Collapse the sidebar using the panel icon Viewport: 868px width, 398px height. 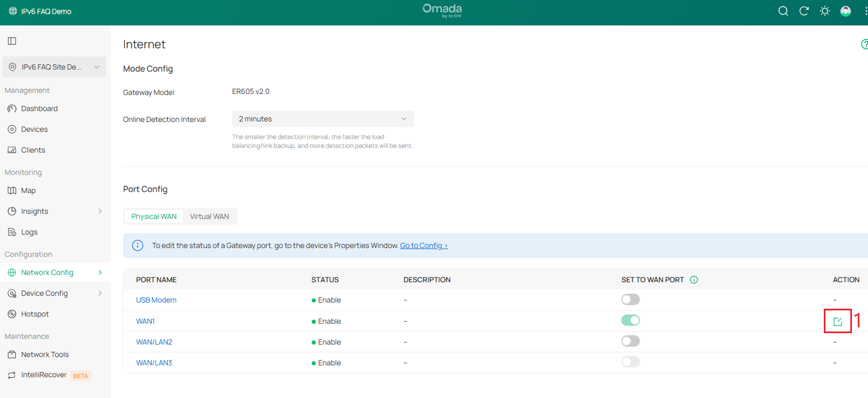click(12, 41)
